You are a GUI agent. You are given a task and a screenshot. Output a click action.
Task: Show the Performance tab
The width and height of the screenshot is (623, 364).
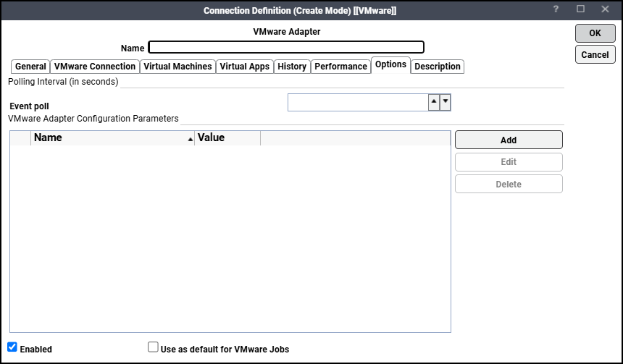pyautogui.click(x=340, y=67)
